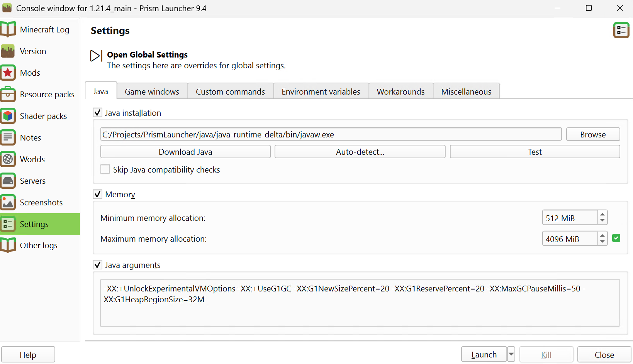The image size is (633, 364).
Task: Click the maximum memory 4096 MiB field
Action: pyautogui.click(x=570, y=239)
